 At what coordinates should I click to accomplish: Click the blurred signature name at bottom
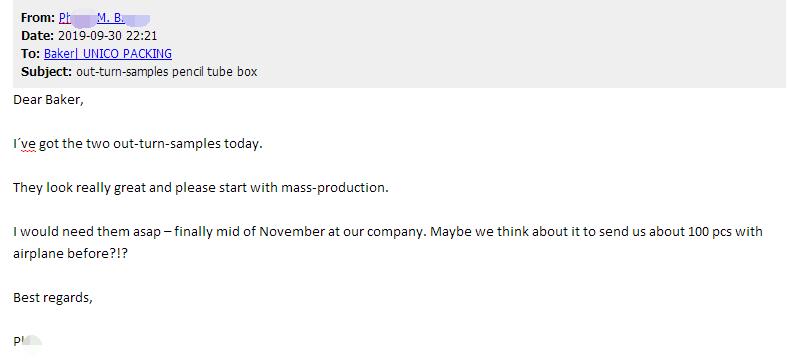(26, 341)
